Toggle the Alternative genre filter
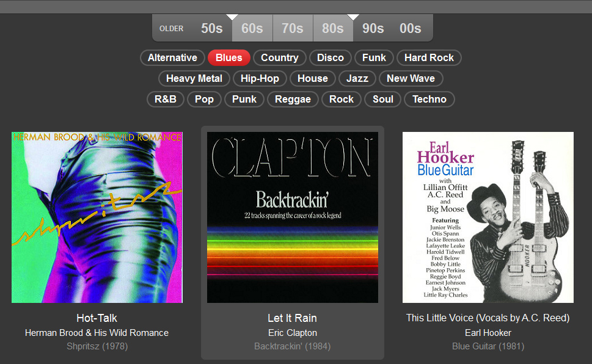The height and width of the screenshot is (364, 592). [x=172, y=58]
